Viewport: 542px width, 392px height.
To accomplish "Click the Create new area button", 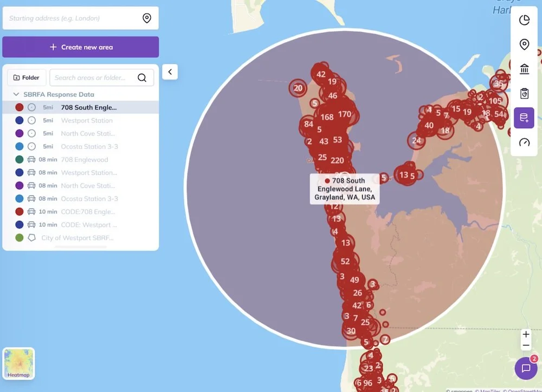I will tap(81, 47).
